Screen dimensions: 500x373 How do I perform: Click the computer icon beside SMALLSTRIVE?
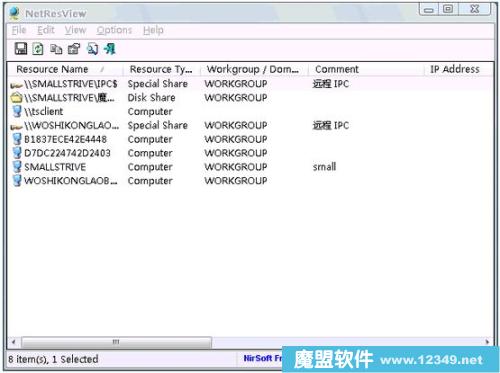click(x=17, y=167)
